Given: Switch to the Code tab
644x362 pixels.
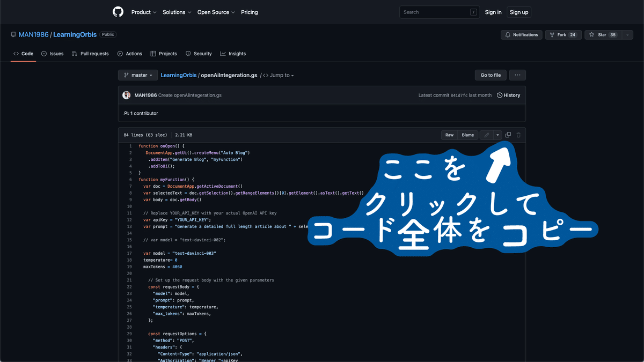Looking at the screenshot, I should (x=23, y=54).
